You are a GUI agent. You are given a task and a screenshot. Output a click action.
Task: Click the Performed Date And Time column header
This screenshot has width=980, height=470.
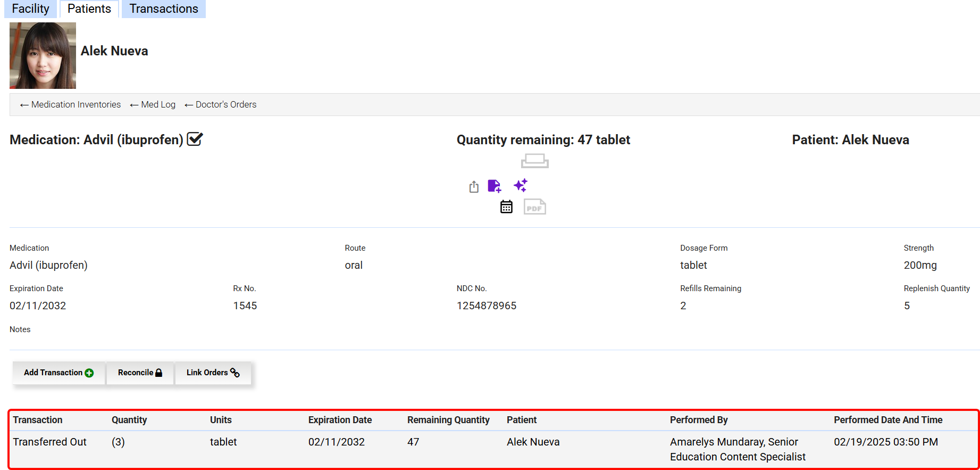[x=887, y=420]
